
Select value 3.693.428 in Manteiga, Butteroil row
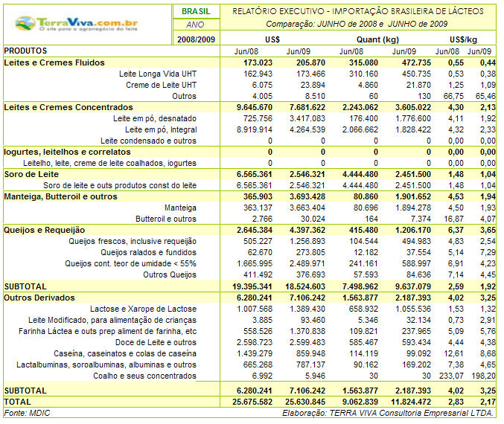pyautogui.click(x=307, y=196)
